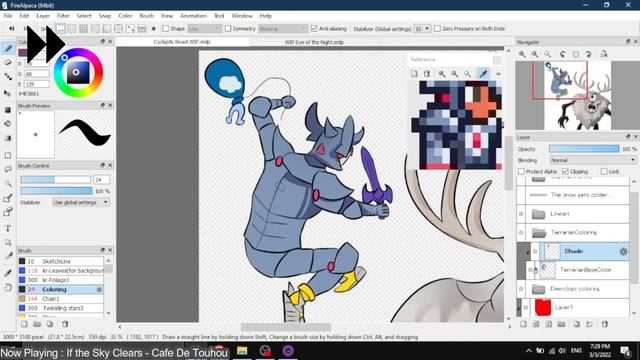Select the grid snap icon
This screenshot has width=640, height=360.
point(83,29)
